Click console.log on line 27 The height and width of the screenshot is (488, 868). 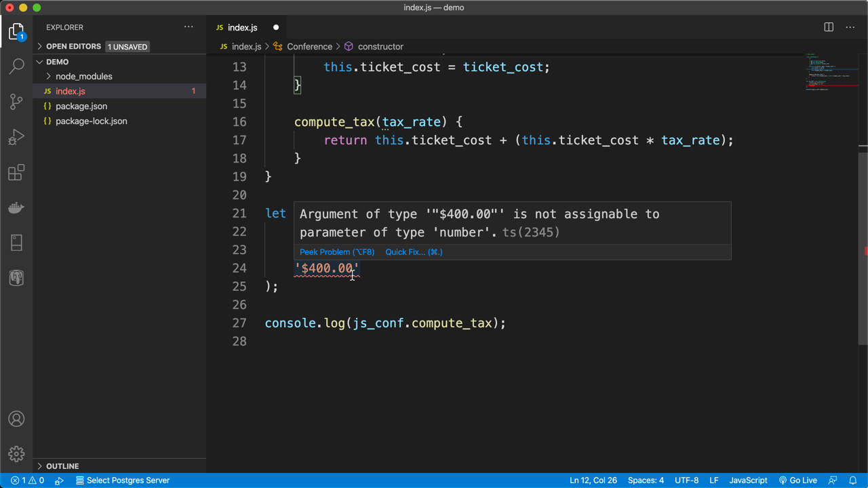305,323
